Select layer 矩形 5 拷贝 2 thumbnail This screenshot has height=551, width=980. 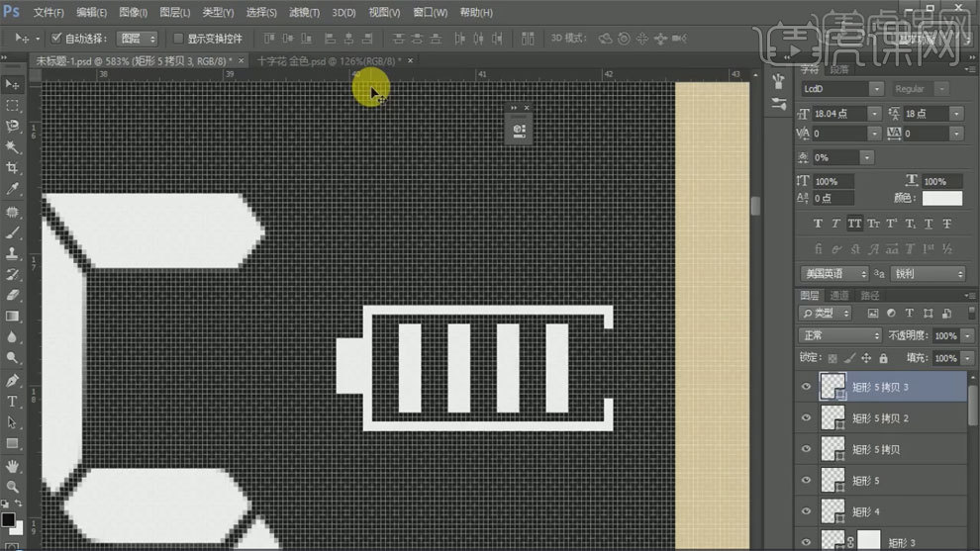coord(833,417)
